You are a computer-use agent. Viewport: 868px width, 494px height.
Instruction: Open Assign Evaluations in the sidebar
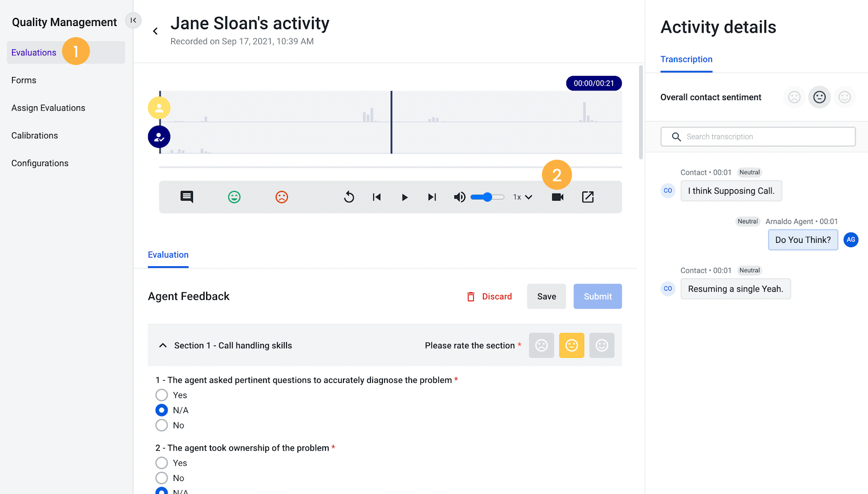[48, 108]
